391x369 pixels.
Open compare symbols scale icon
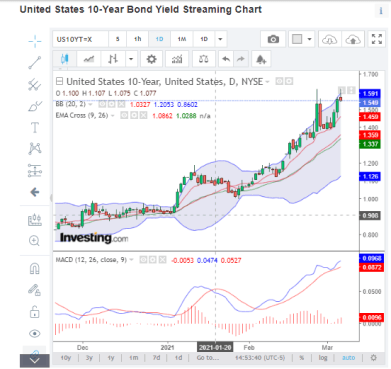[x=204, y=59]
